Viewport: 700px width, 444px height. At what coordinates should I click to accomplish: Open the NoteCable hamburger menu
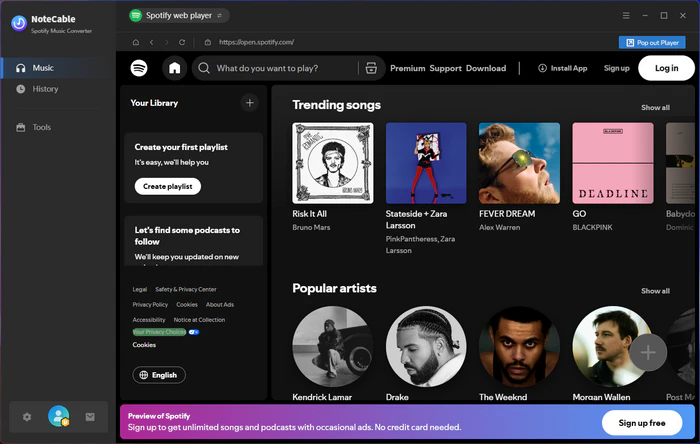click(x=626, y=16)
